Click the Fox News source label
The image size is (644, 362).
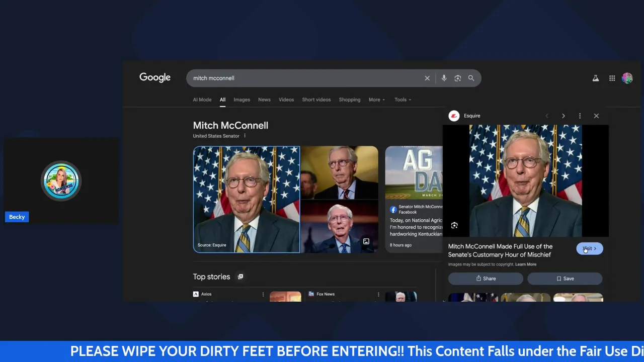326,294
